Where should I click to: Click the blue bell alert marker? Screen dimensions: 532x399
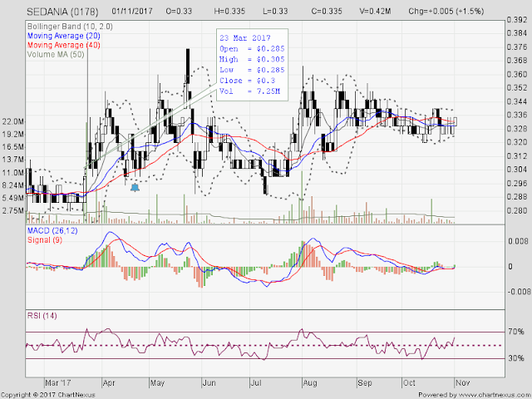click(x=135, y=188)
